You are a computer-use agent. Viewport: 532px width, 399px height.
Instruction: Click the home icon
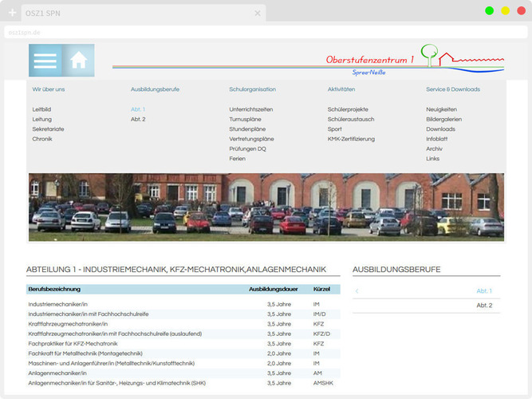coord(78,61)
